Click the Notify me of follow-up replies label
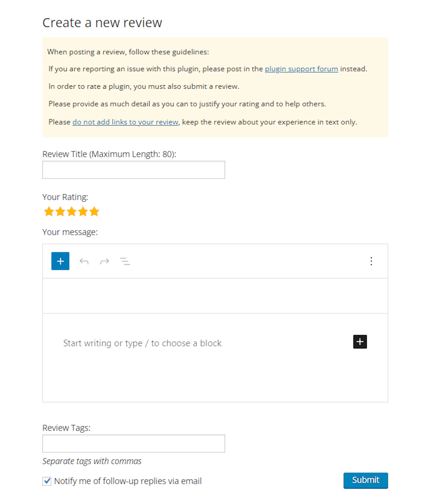The height and width of the screenshot is (504, 425). point(128,481)
